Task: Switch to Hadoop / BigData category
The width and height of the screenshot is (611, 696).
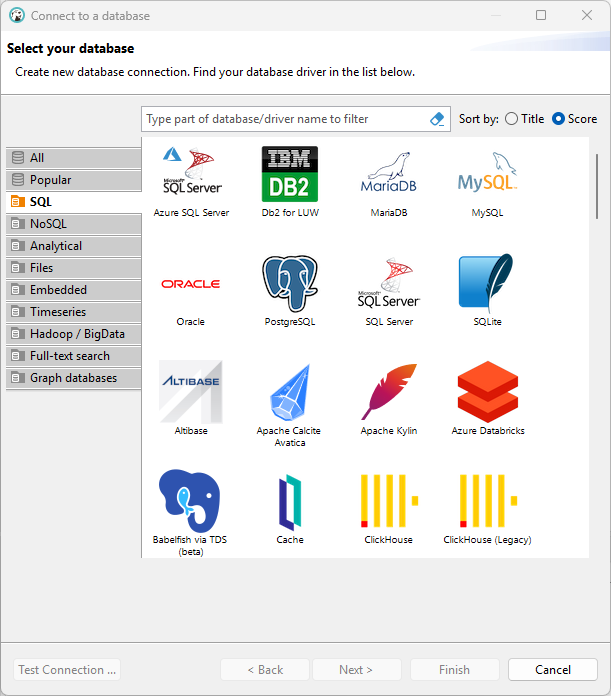Action: coord(74,334)
